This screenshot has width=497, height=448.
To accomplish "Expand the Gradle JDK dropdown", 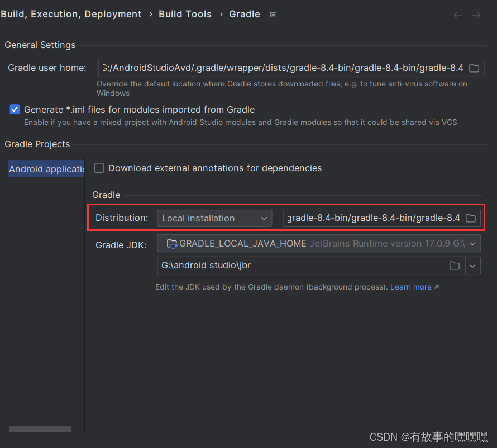I will click(472, 243).
